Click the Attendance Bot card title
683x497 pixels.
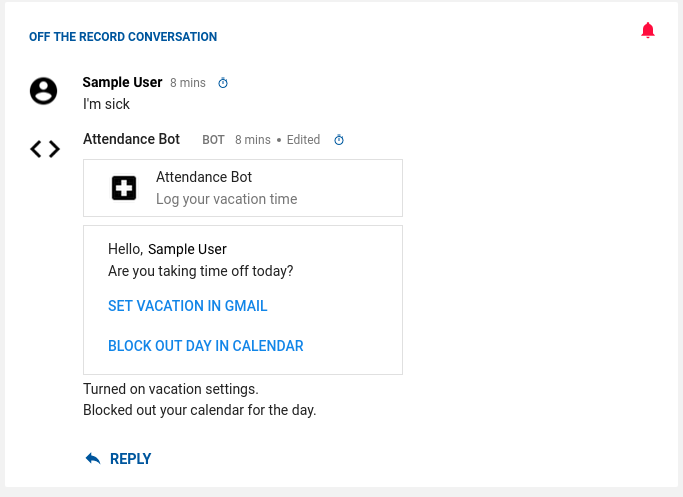[x=204, y=177]
